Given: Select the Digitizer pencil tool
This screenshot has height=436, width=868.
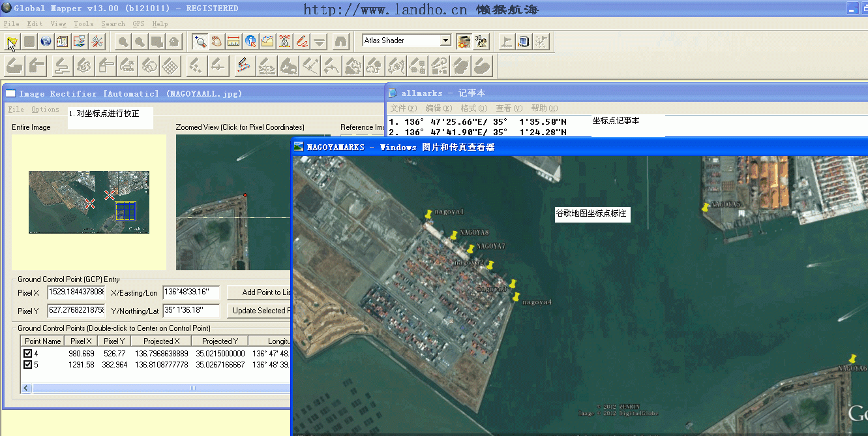Looking at the screenshot, I should click(x=302, y=42).
